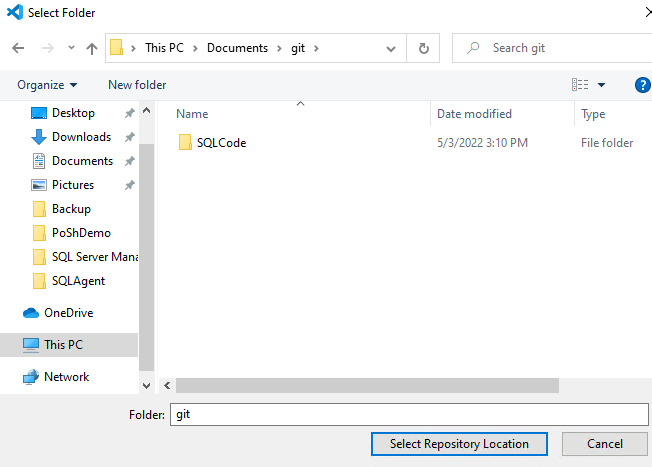Click the Folder name input field
This screenshot has width=652, height=467.
[409, 414]
